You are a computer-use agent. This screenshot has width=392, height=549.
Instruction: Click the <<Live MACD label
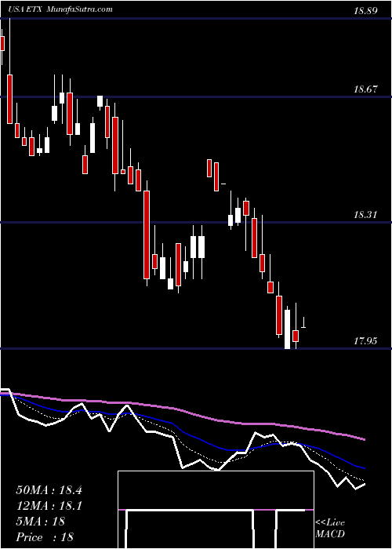[330, 529]
